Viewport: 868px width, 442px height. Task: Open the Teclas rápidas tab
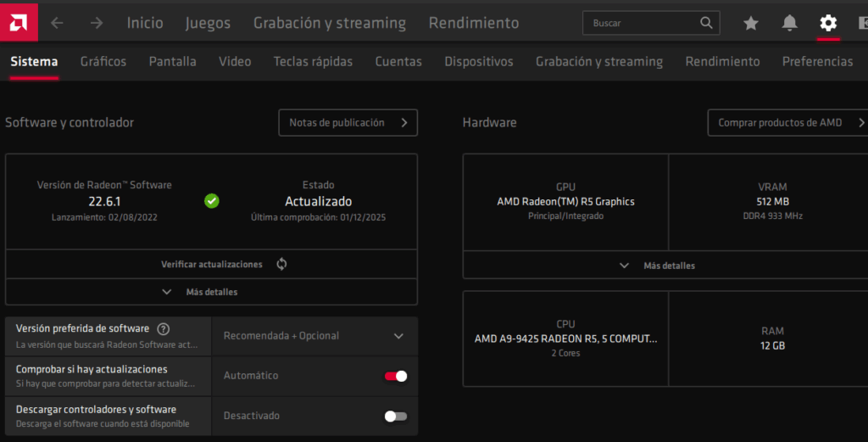tap(313, 61)
